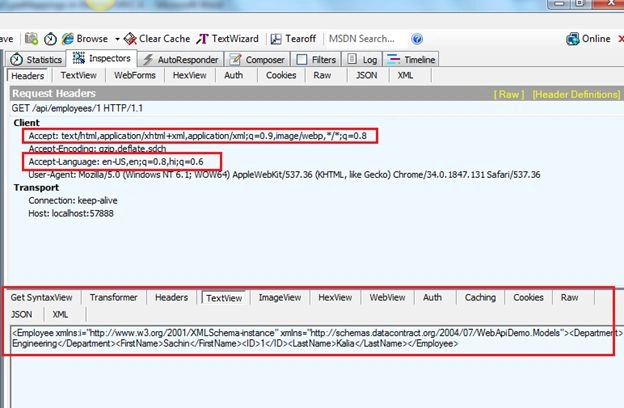Click the timer clock icon in toolbar
This screenshot has width=624, height=408.
50,39
